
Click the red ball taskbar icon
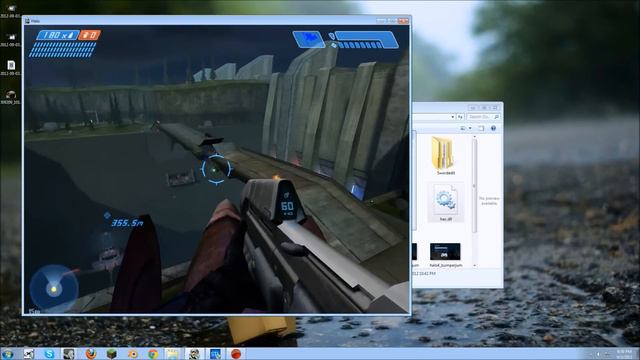pyautogui.click(x=236, y=354)
